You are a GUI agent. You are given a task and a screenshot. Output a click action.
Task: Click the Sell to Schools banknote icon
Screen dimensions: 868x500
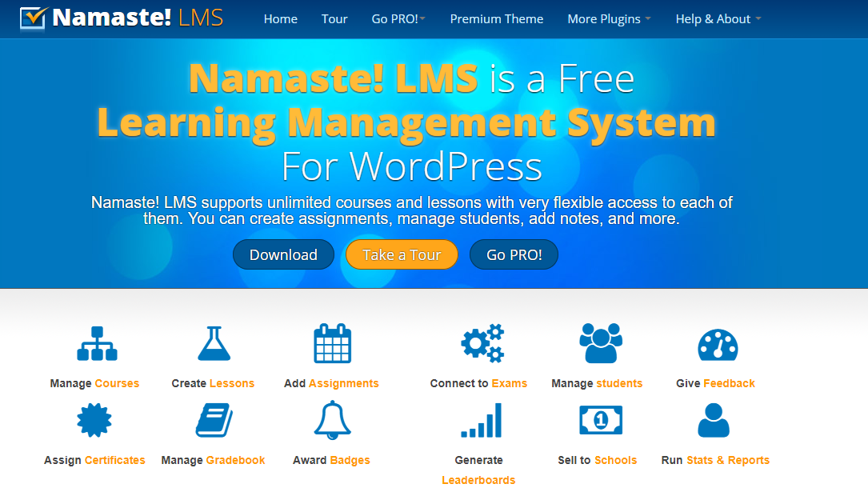(600, 419)
